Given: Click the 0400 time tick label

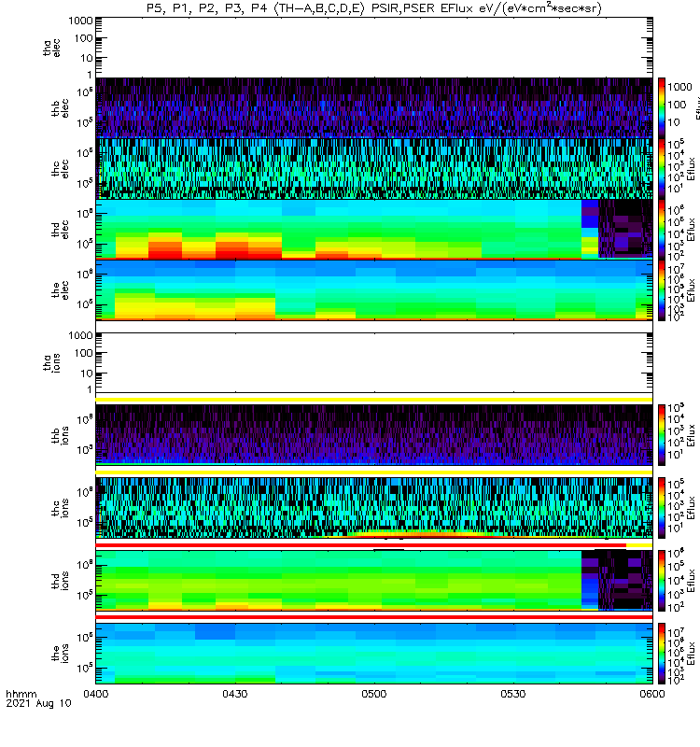Looking at the screenshot, I should coord(96,694).
